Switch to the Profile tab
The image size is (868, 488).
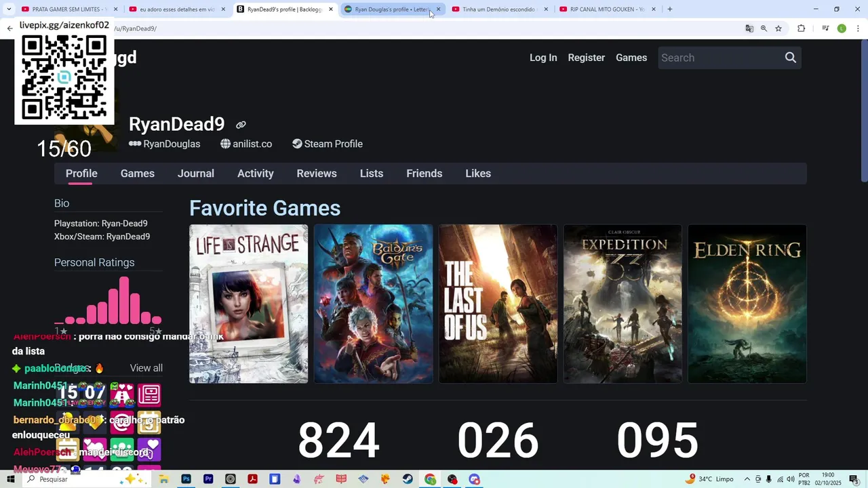[81, 174]
